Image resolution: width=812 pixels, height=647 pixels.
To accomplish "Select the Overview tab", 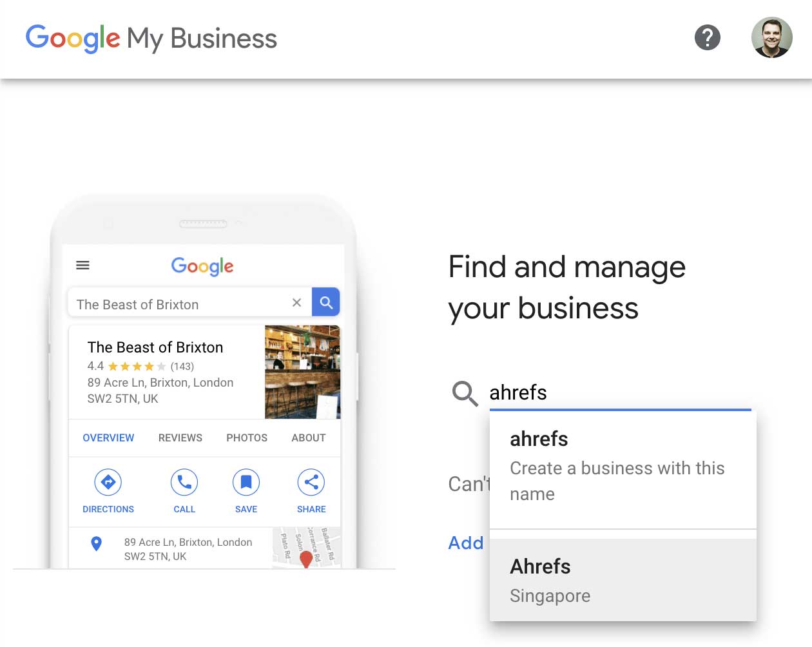I will click(108, 438).
